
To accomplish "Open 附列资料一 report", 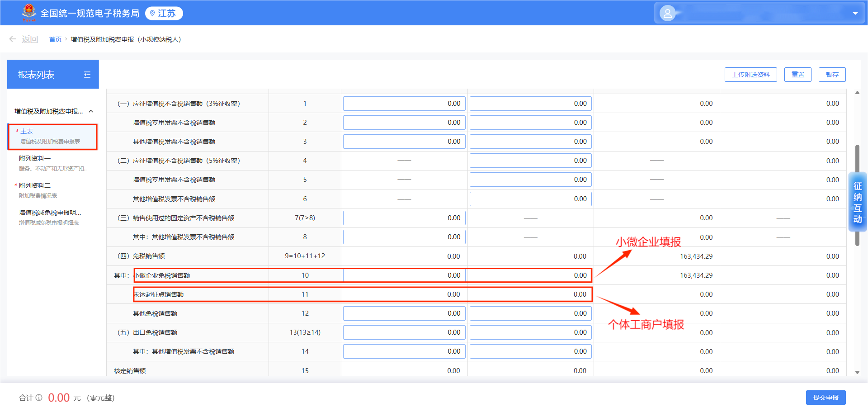I will click(52, 163).
